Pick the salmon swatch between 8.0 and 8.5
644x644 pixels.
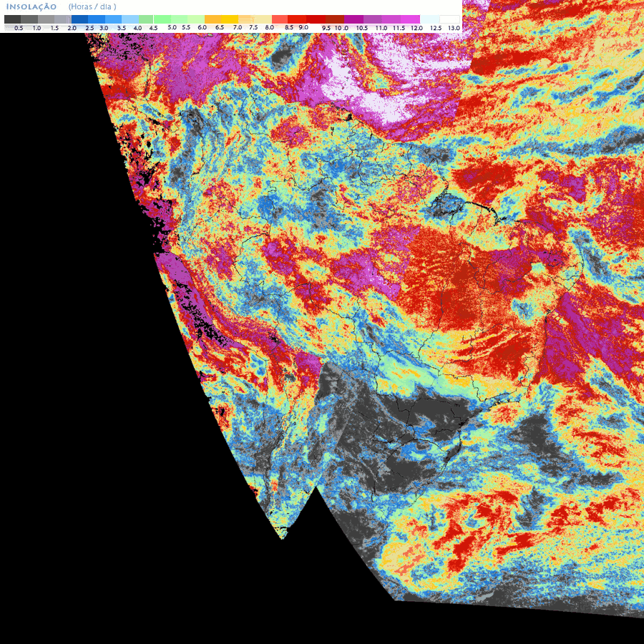(280, 19)
